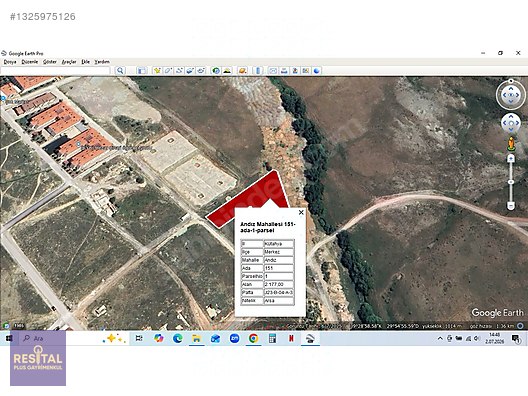
Task: Open the Yardım menu
Action: click(102, 62)
